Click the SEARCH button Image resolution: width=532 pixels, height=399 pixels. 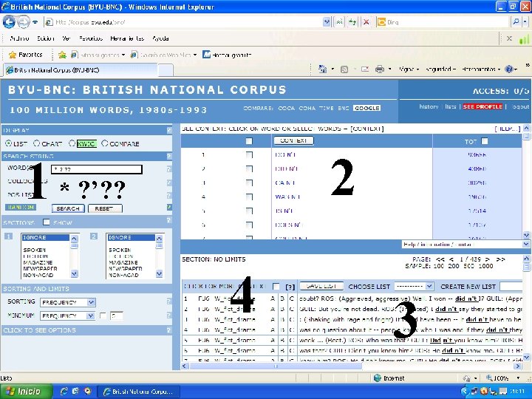[x=68, y=208]
